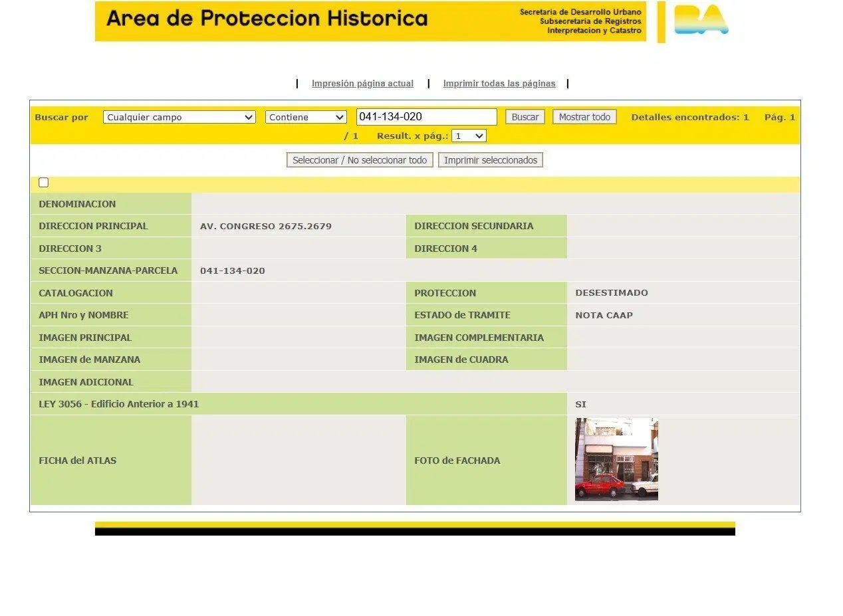Expand the Cualquier campo search field dropdown

pos(180,117)
